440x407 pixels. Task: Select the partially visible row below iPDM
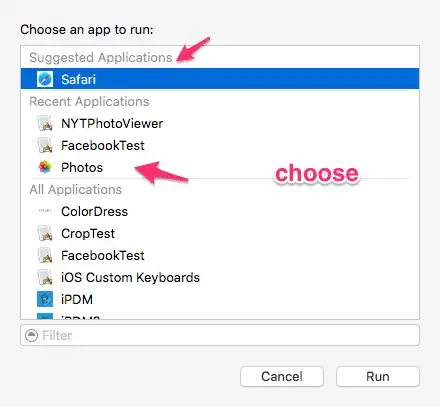click(x=220, y=316)
